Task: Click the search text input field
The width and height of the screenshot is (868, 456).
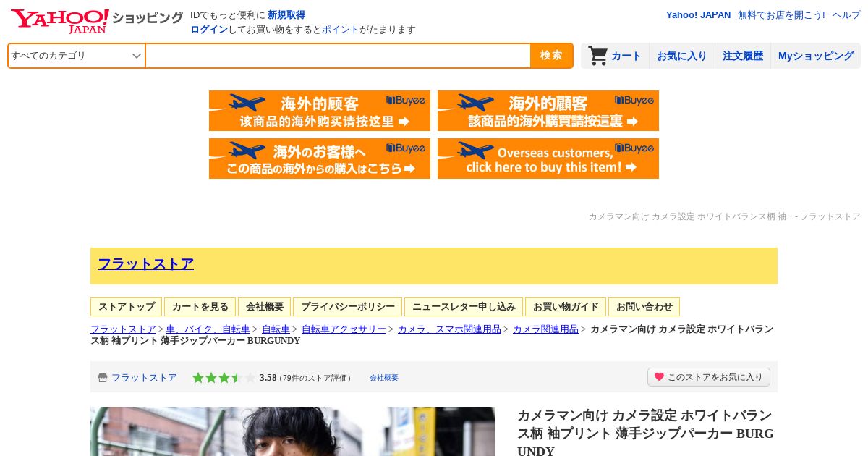Action: coord(338,56)
